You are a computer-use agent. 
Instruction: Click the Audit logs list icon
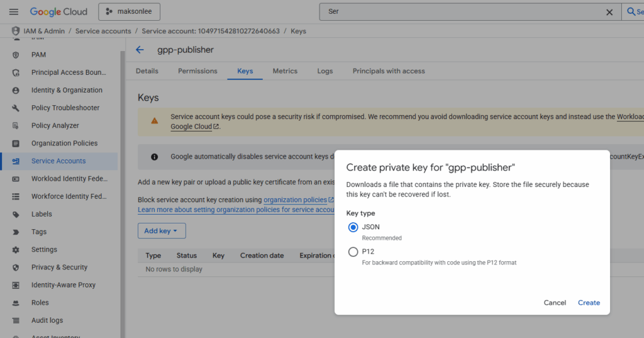[16, 320]
